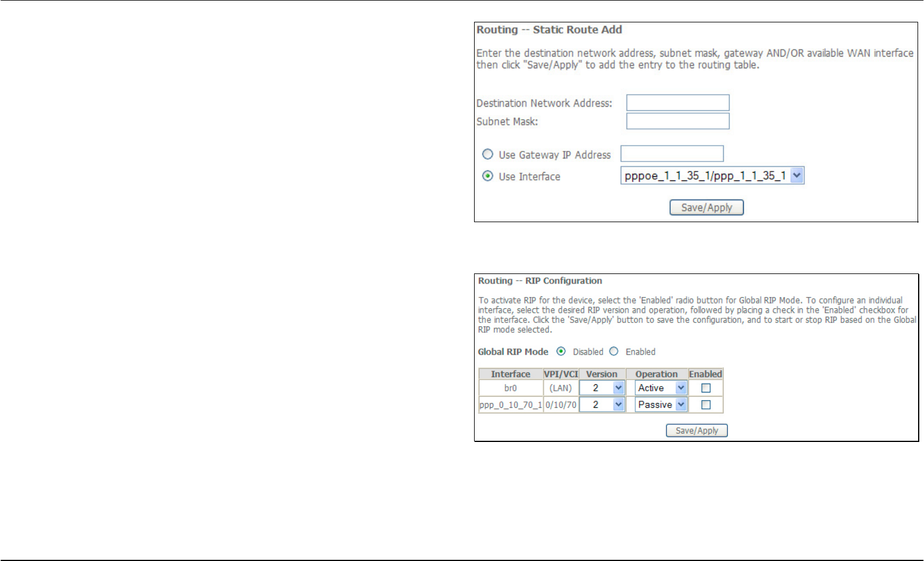
Task: Open the Version dropdown for ppp_0_10_70_1
Action: (602, 404)
